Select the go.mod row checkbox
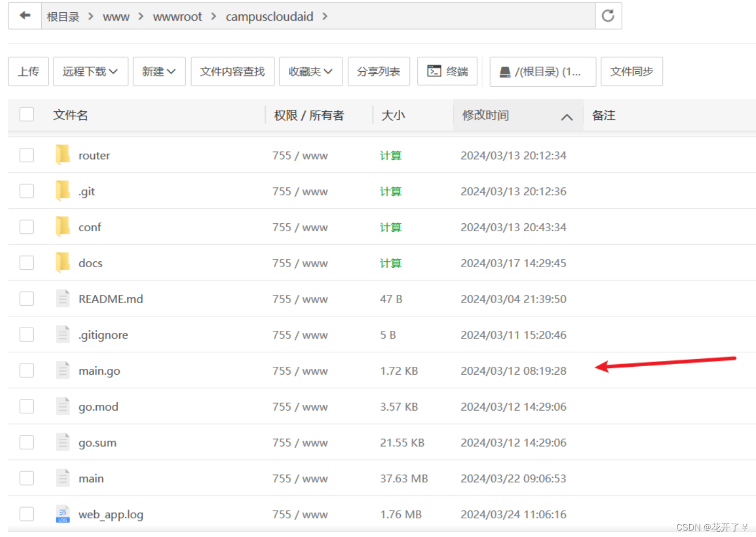Image resolution: width=756 pixels, height=537 pixels. (27, 406)
